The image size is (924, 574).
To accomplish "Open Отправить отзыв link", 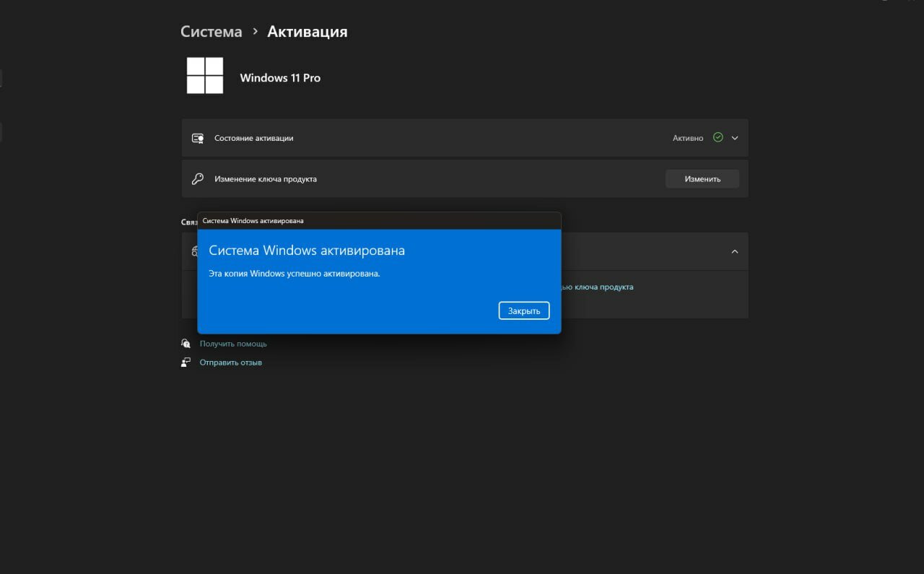I will click(x=231, y=362).
